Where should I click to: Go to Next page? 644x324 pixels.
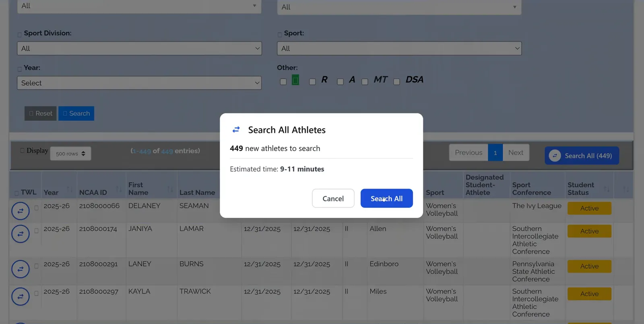(x=516, y=152)
